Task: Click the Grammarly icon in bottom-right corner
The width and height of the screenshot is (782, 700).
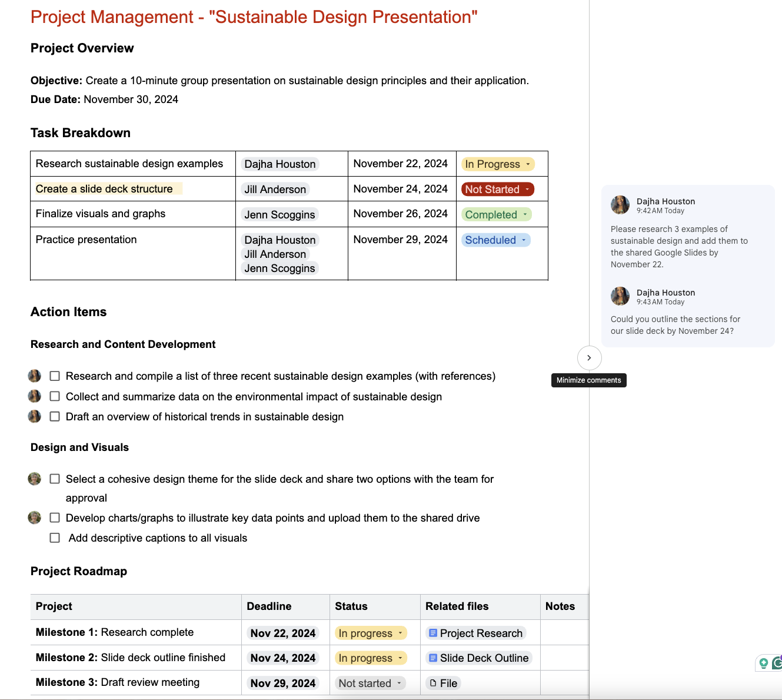Action: coord(776,663)
